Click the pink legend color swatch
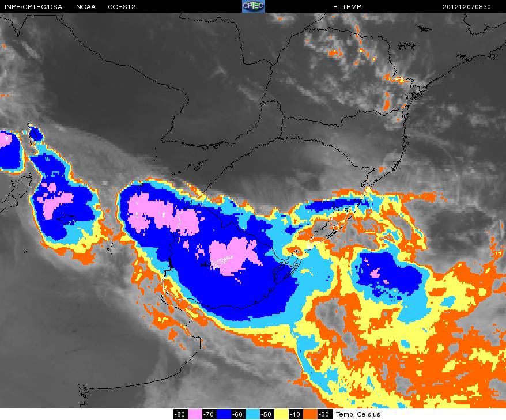 (x=195, y=414)
